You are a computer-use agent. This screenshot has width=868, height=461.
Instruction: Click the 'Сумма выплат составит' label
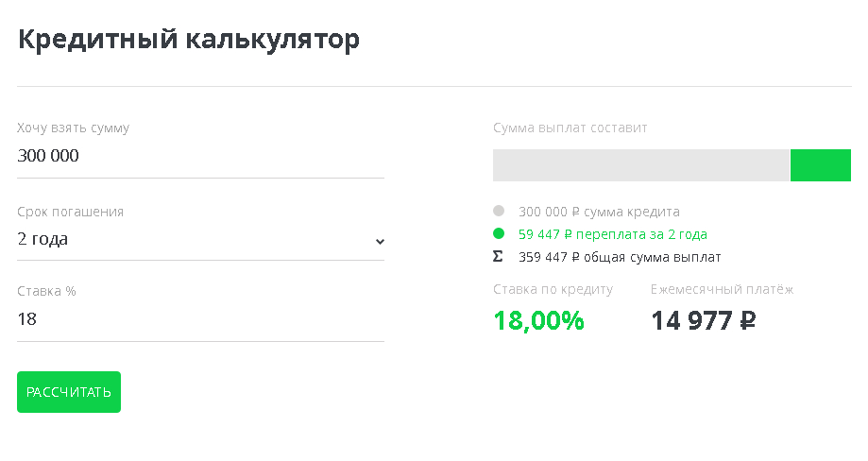[570, 128]
